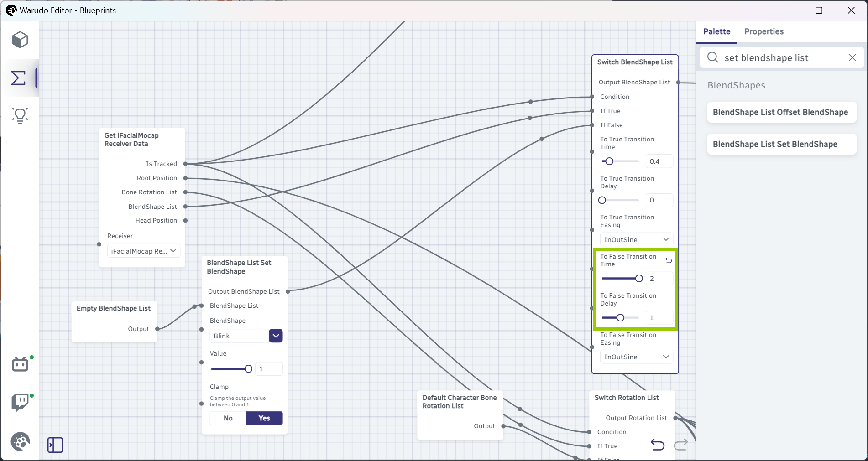
Task: Add BlendShape List Set BlendShape node from palette
Action: (x=781, y=144)
